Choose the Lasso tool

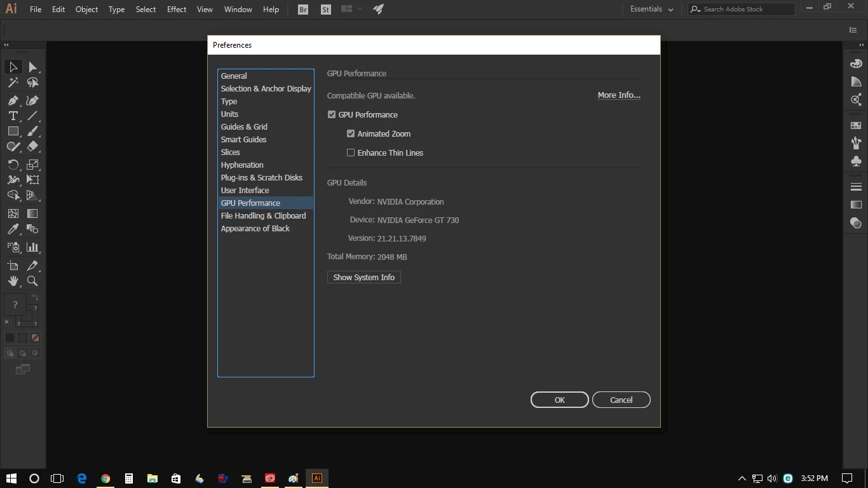(32, 83)
